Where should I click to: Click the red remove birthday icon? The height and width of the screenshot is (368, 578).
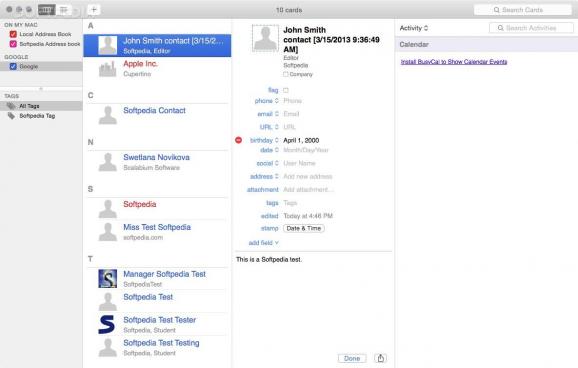point(238,140)
